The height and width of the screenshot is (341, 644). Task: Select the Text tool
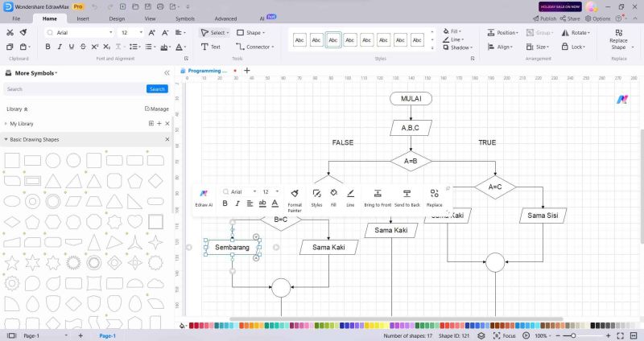(x=211, y=47)
